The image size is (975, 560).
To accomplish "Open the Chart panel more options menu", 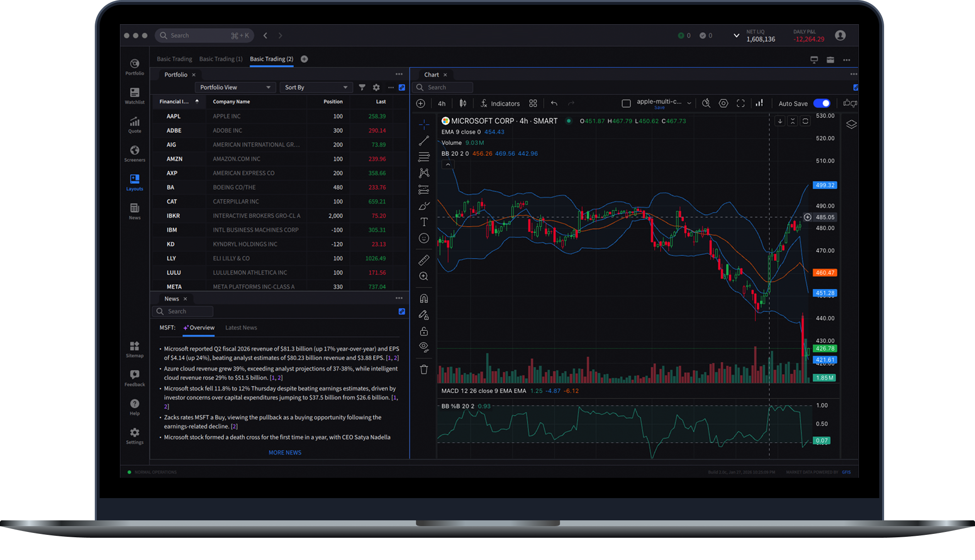I will (854, 74).
